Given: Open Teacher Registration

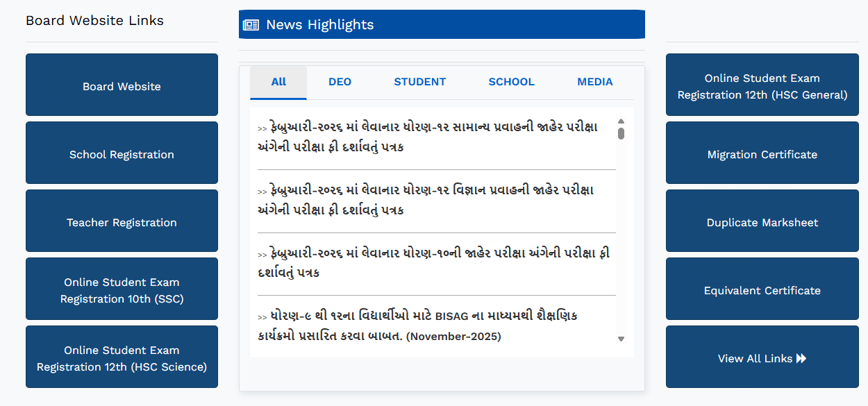Looking at the screenshot, I should coord(122,221).
